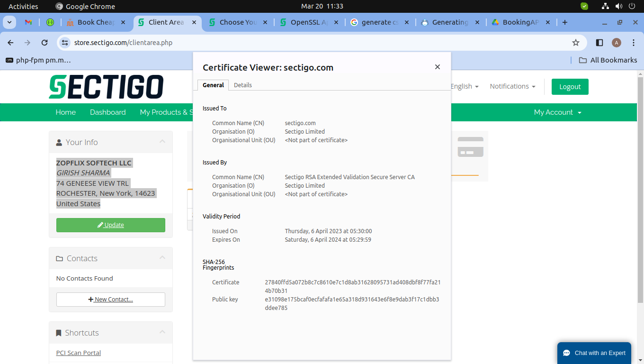Select the certificate fingerprint value 27840ffd5a...
The width and height of the screenshot is (644, 364).
353,286
